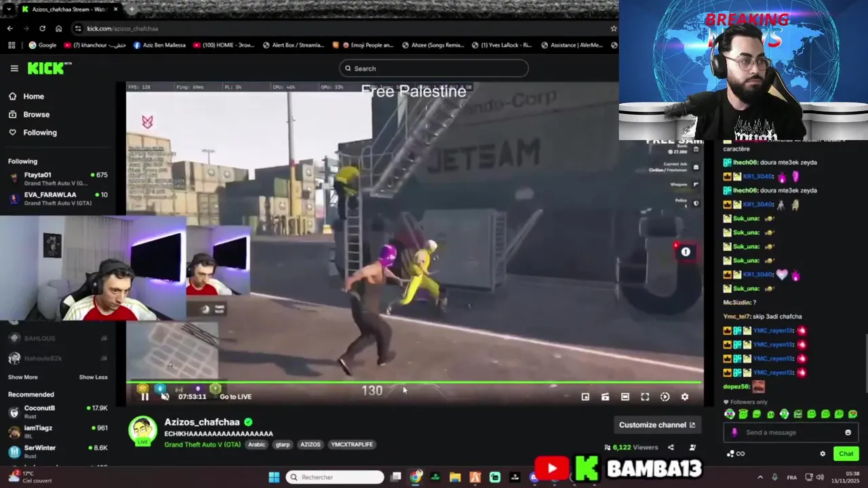This screenshot has height=488, width=868.
Task: Open the tab search dropdown arrow
Action: click(8, 9)
